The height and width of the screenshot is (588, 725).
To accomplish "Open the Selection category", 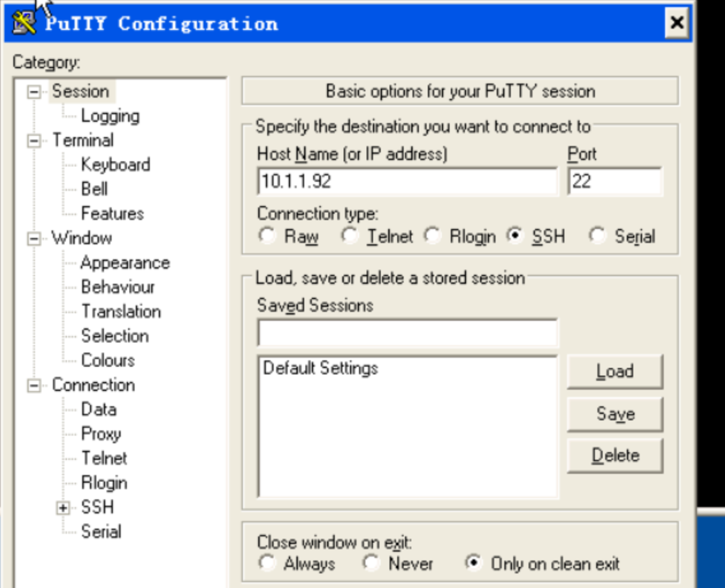I will [x=115, y=336].
